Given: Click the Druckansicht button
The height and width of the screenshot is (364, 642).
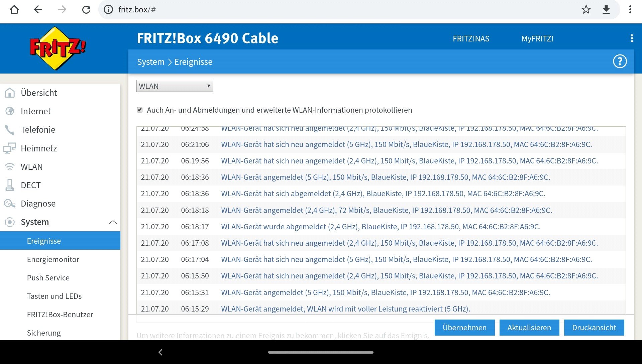Looking at the screenshot, I should [594, 327].
